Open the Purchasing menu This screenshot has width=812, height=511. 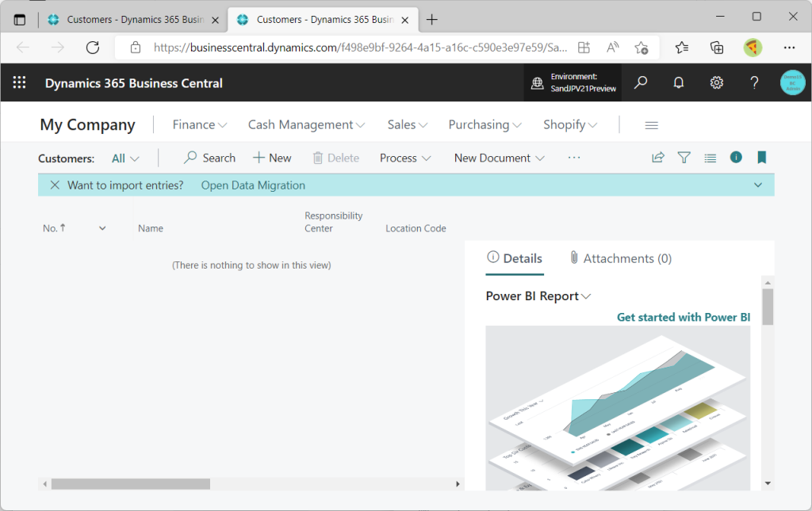pos(485,124)
